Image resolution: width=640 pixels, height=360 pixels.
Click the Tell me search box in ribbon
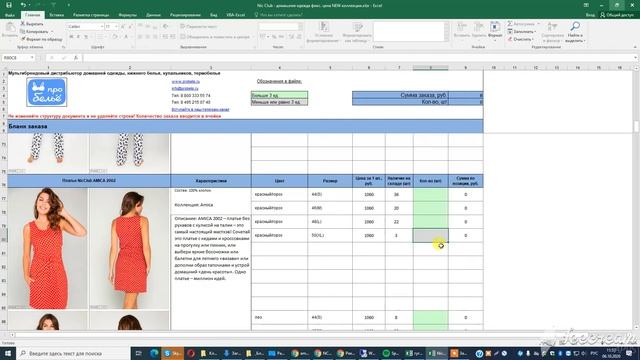pos(280,15)
